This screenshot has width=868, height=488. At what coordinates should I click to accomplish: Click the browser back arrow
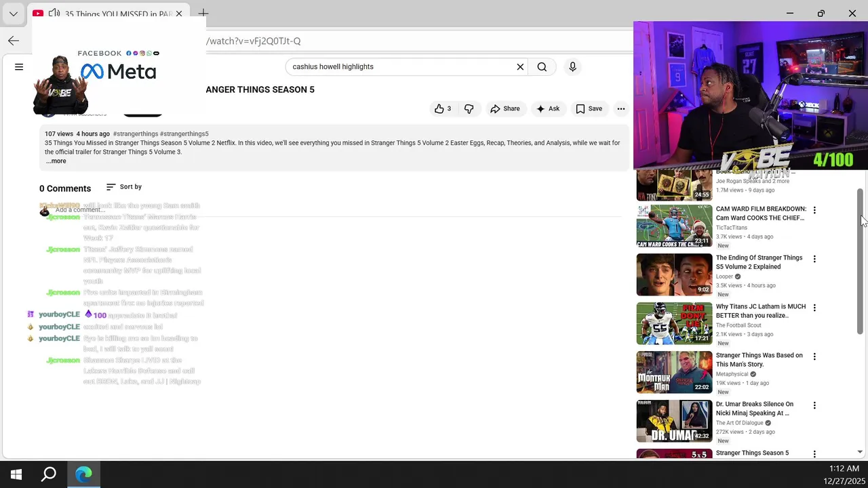14,41
